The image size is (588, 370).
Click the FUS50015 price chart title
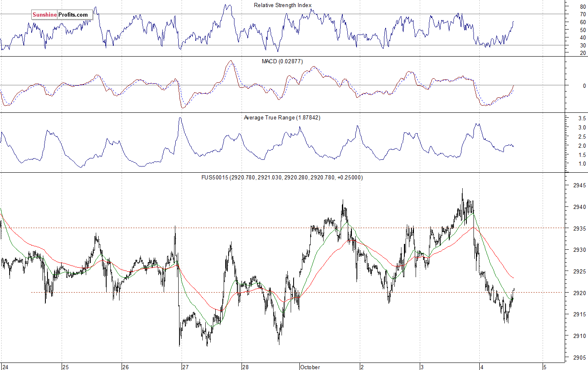pyautogui.click(x=282, y=177)
